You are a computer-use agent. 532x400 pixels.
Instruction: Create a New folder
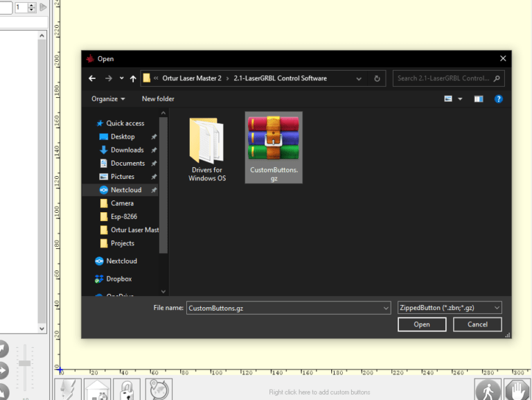point(158,99)
